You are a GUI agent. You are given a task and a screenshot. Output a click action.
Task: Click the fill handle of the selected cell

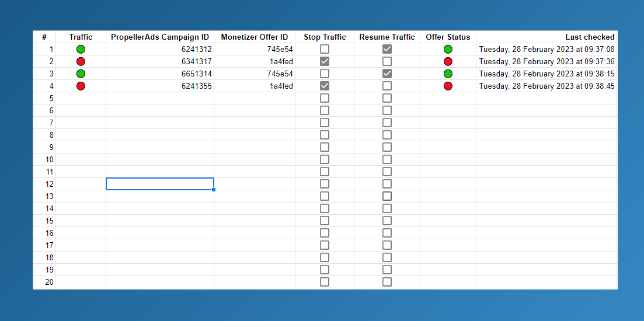(x=214, y=190)
